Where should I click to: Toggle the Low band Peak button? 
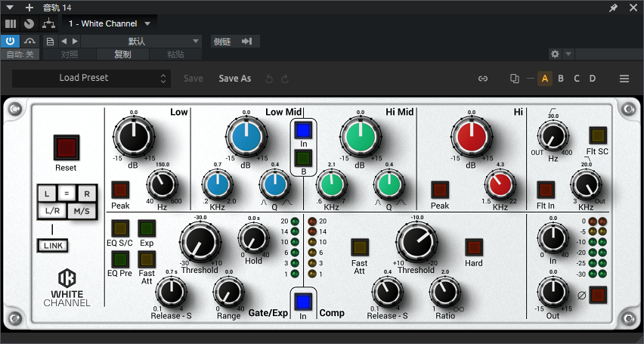tap(120, 190)
